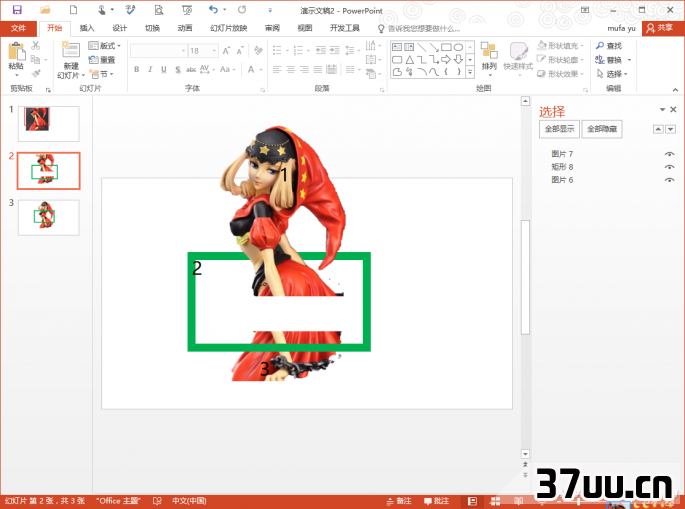The height and width of the screenshot is (509, 685).
Task: Click the Open folder icon in title bar
Action: [x=45, y=10]
